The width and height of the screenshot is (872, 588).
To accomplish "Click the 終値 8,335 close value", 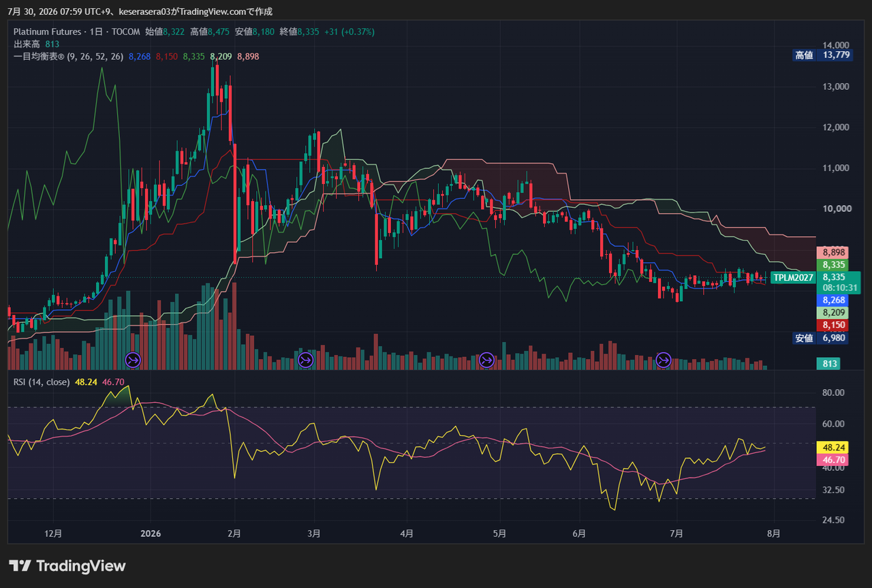I will 298,32.
